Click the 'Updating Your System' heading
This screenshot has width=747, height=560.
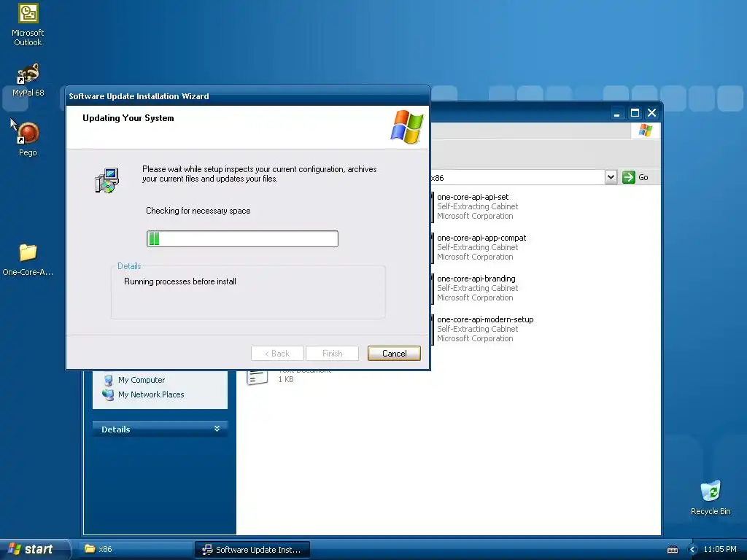click(128, 118)
